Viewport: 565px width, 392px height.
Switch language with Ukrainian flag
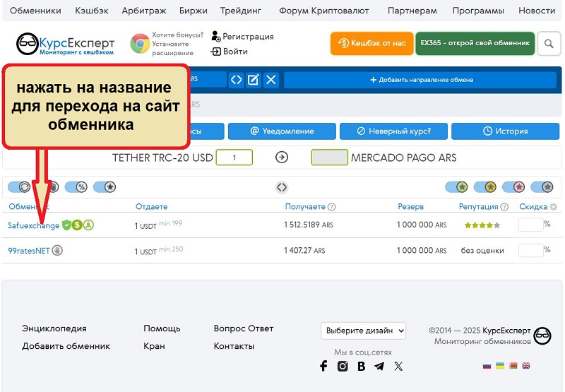point(500,366)
